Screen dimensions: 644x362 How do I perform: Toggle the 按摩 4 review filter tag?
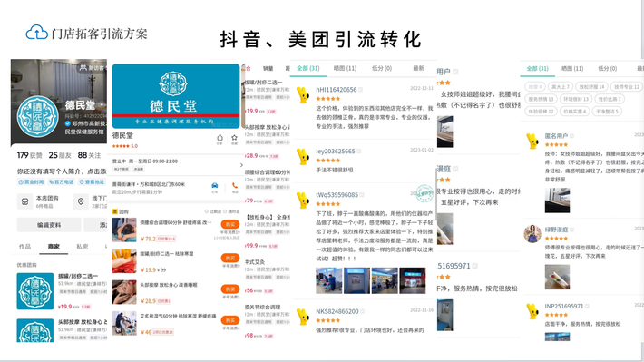point(535,87)
